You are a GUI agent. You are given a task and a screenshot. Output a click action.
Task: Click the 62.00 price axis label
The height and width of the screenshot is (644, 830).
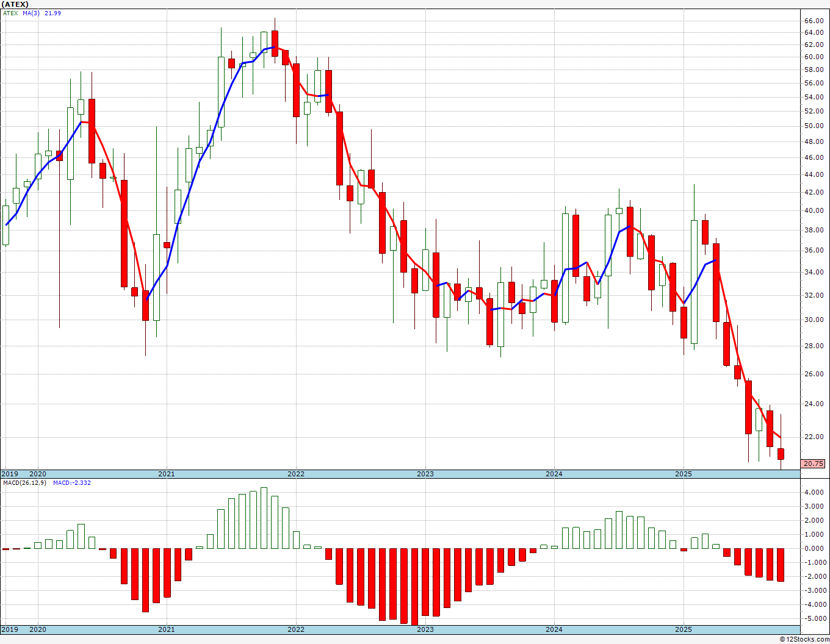(814, 45)
